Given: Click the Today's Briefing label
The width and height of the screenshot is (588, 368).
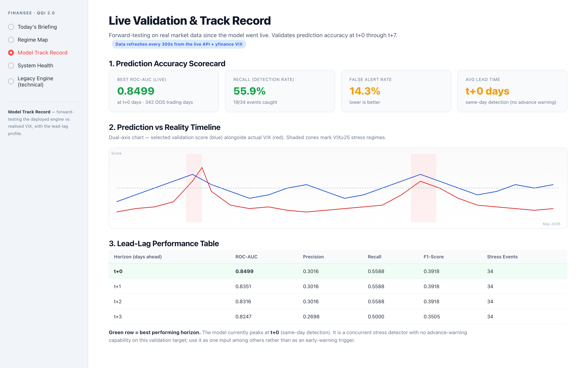Looking at the screenshot, I should (x=37, y=27).
